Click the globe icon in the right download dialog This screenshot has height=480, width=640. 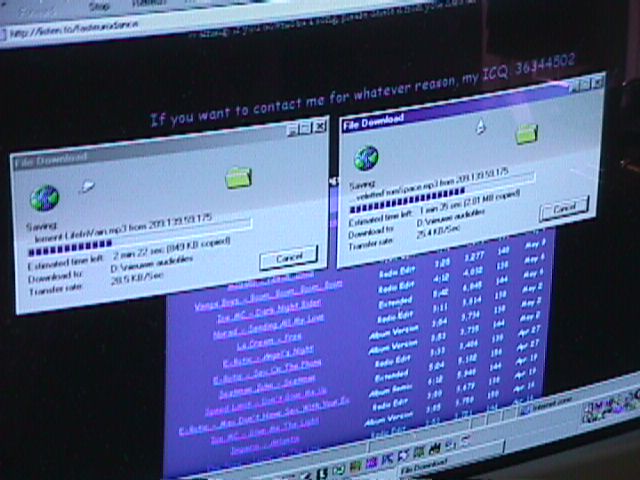pyautogui.click(x=366, y=158)
